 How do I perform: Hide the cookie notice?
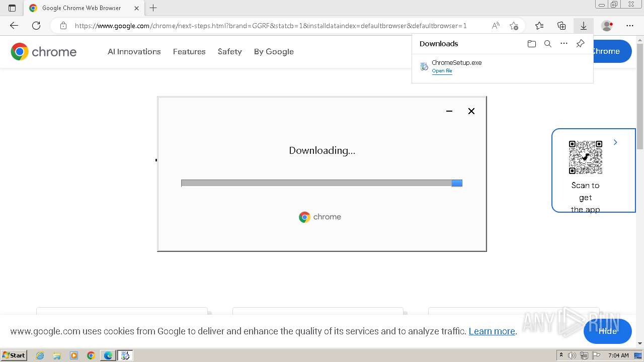coord(608,331)
